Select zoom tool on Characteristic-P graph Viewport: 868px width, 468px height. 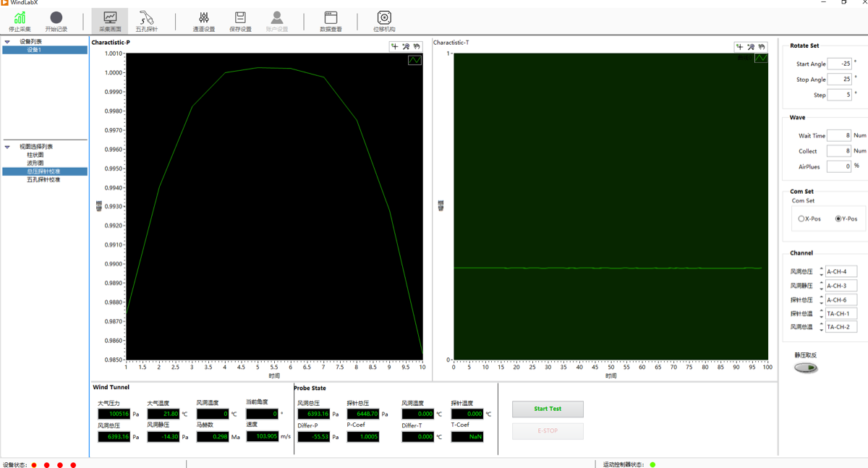(406, 46)
